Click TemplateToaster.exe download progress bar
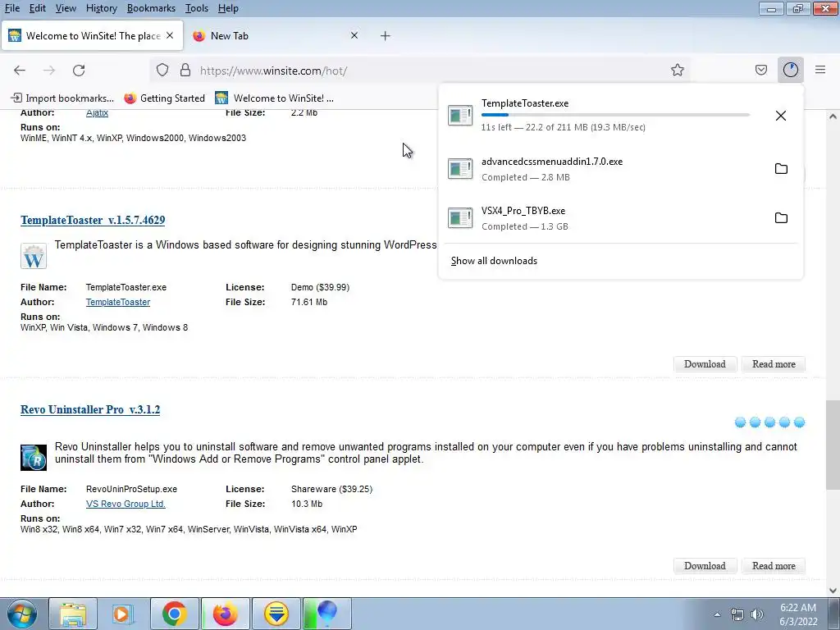This screenshot has height=630, width=840. 615,115
